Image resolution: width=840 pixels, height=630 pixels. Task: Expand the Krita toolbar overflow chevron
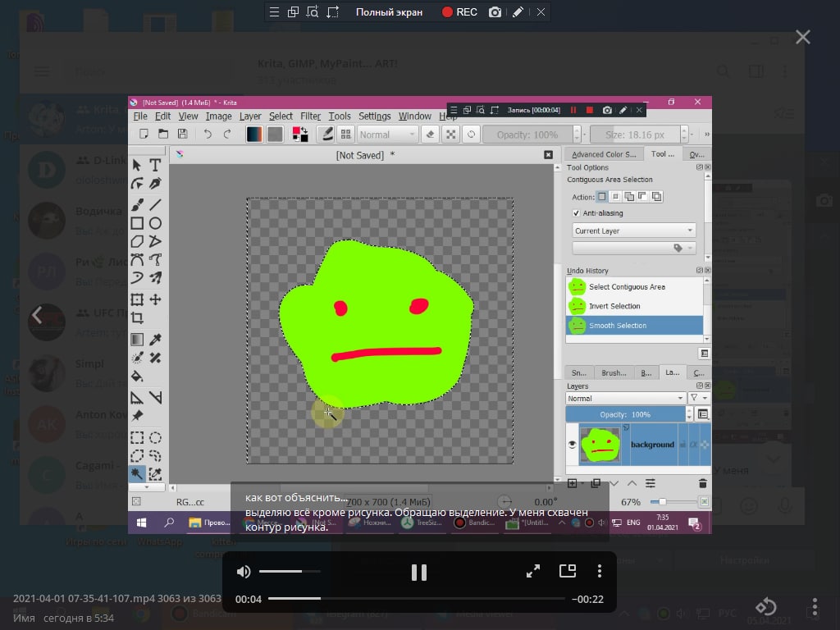pos(706,134)
